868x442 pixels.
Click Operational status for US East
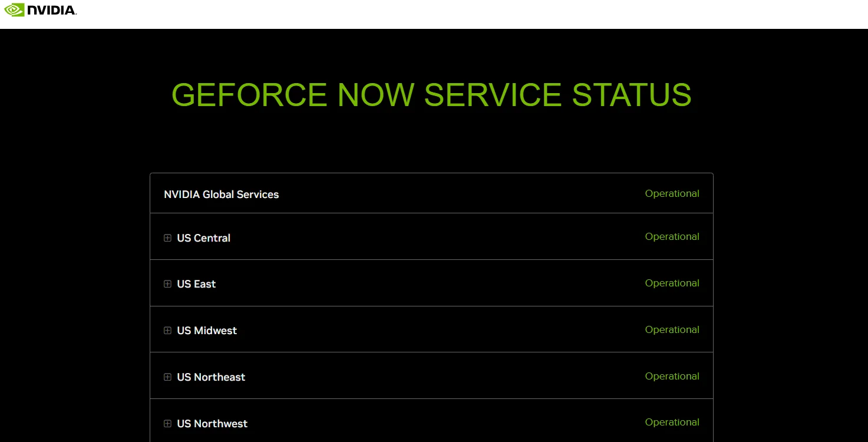tap(672, 283)
